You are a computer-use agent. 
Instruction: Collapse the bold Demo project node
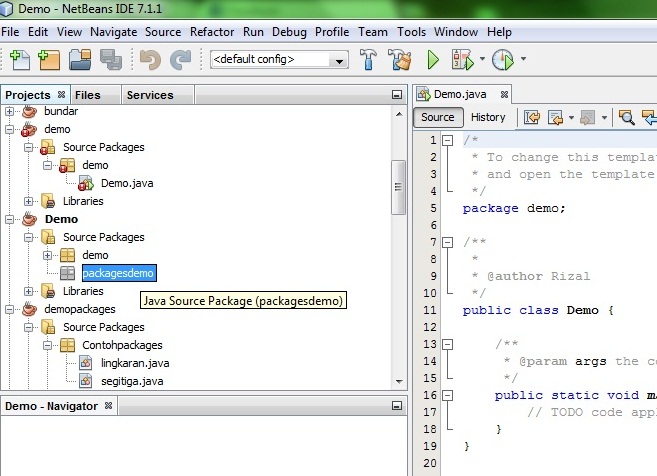(x=9, y=220)
